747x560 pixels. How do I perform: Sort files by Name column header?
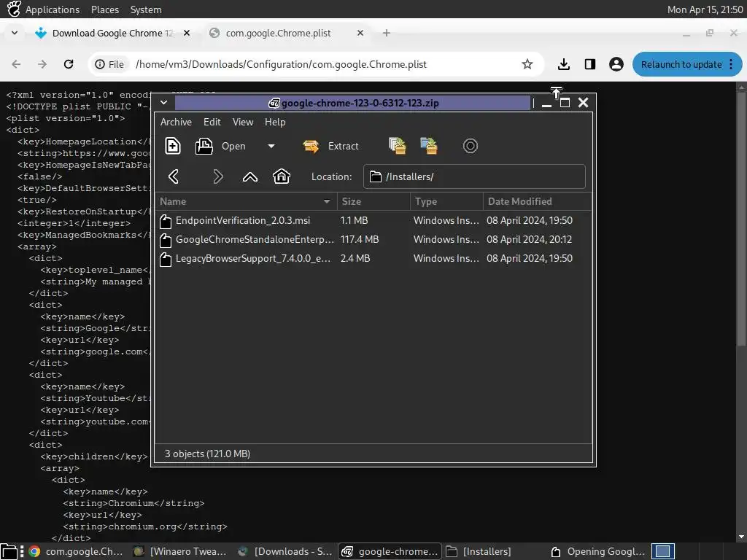click(246, 201)
